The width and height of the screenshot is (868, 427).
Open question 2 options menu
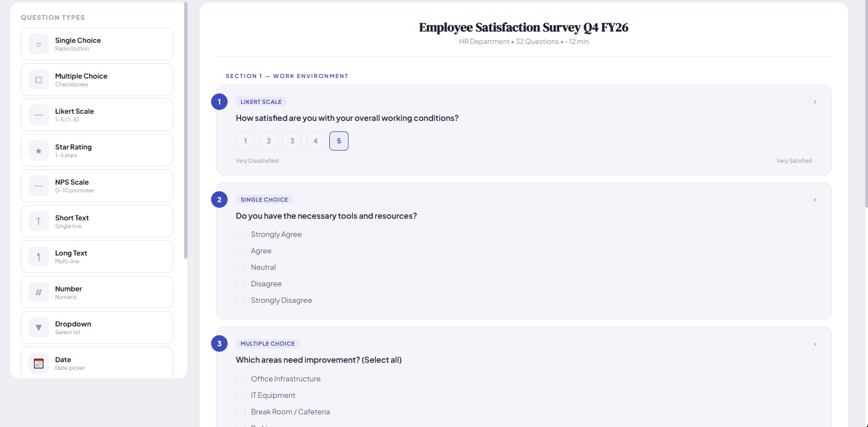(x=815, y=199)
